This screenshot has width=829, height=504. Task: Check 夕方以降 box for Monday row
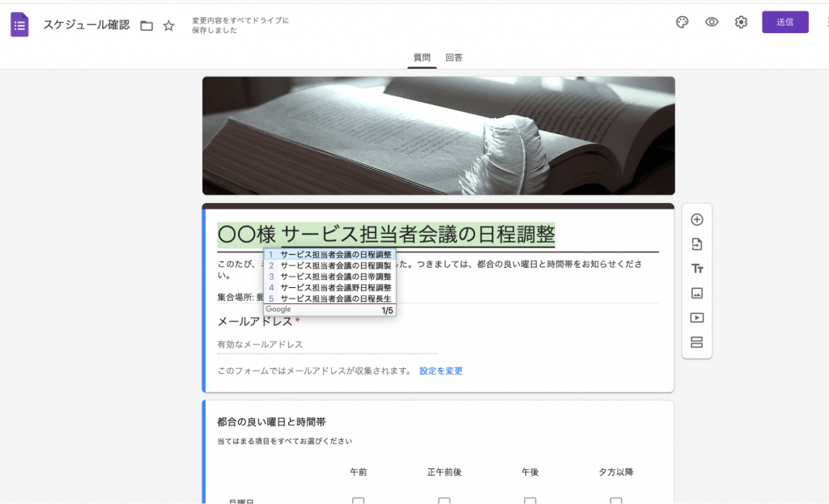616,501
